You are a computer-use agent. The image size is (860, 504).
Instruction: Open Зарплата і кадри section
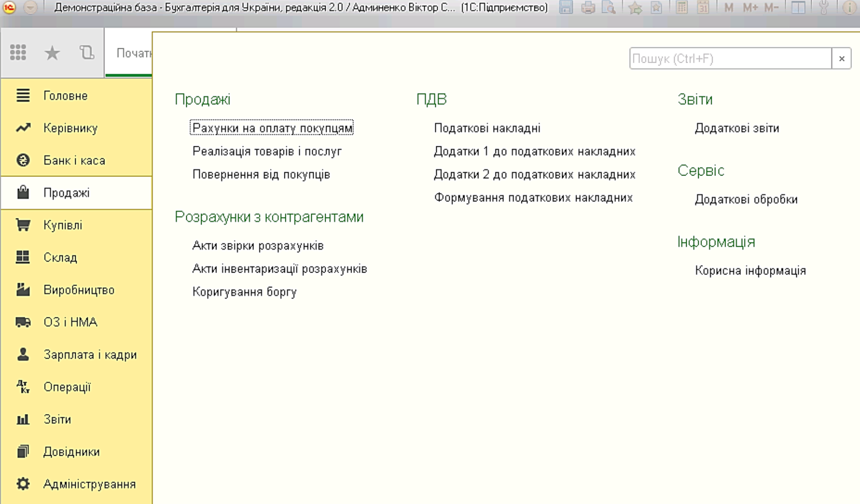77,355
